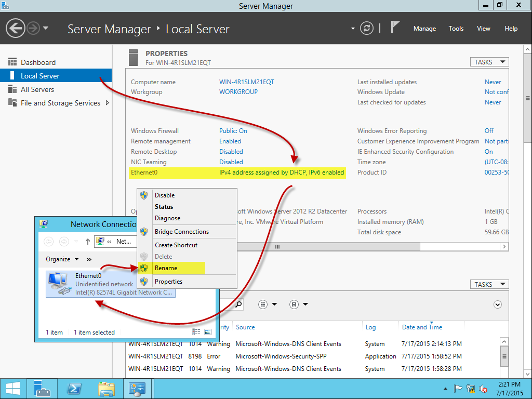This screenshot has width=532, height=399.
Task: Open Server Manager from the taskbar
Action: (x=42, y=389)
